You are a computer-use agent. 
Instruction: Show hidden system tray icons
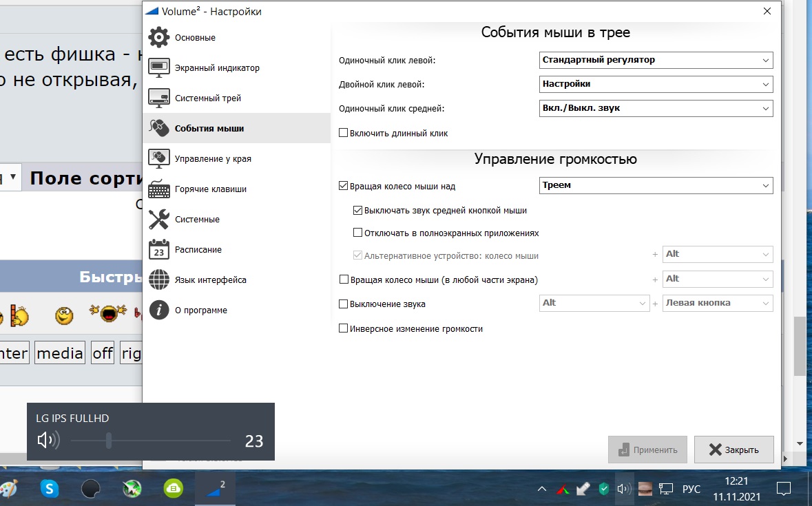pos(542,488)
